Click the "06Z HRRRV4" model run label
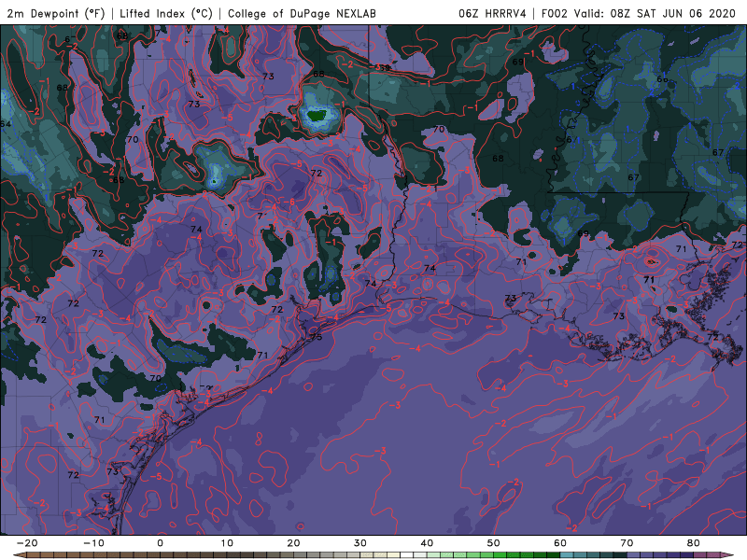The height and width of the screenshot is (560, 747). [x=492, y=13]
